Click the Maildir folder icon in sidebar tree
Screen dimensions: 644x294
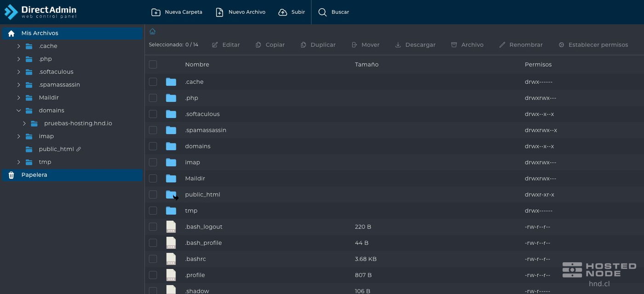pos(29,98)
